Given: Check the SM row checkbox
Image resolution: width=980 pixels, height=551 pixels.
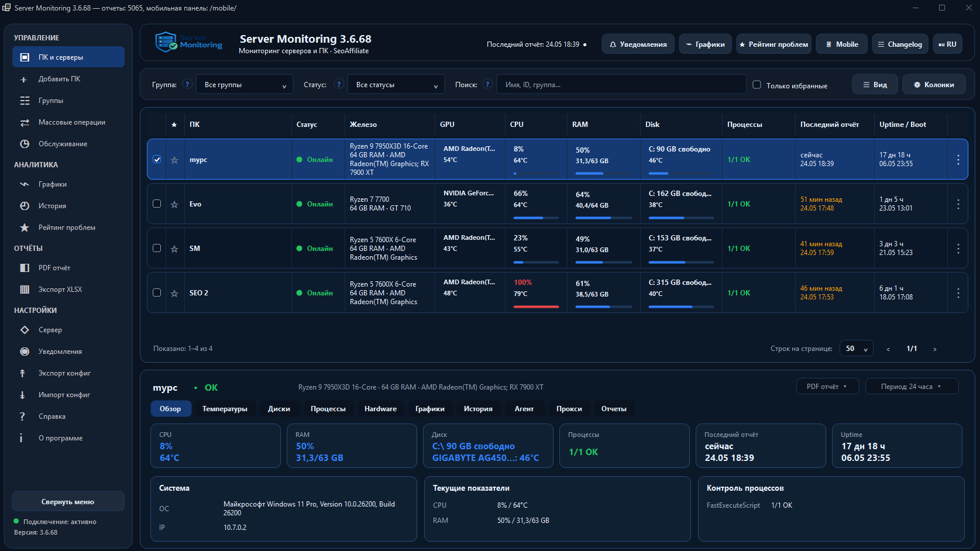Looking at the screenshot, I should (157, 248).
